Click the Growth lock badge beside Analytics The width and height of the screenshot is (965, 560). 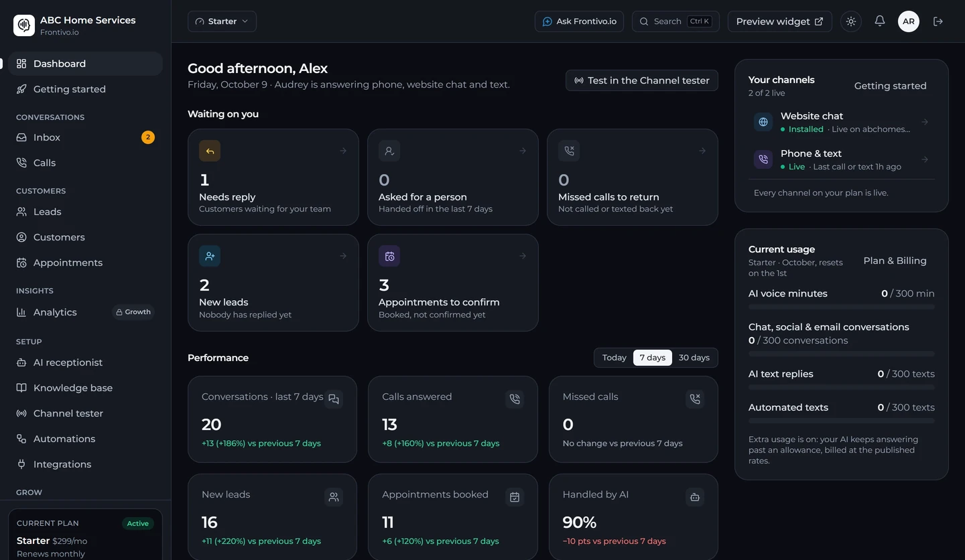(x=133, y=312)
